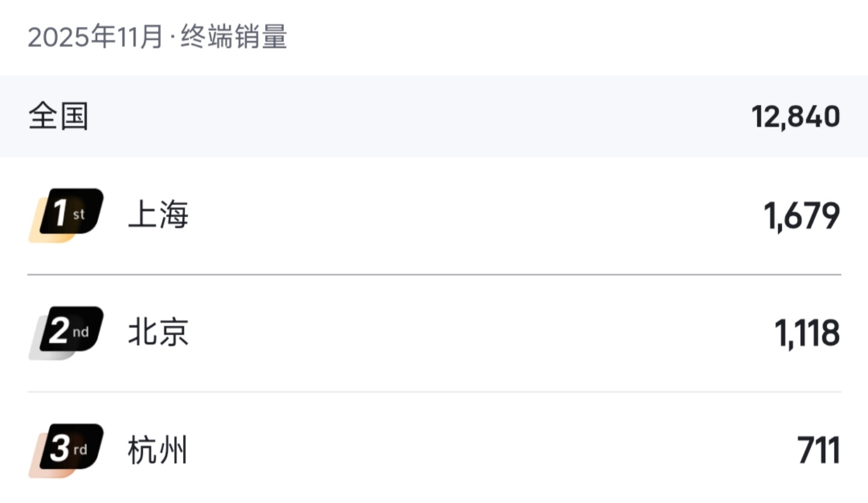
Task: Click the 全国 label
Action: (x=58, y=116)
